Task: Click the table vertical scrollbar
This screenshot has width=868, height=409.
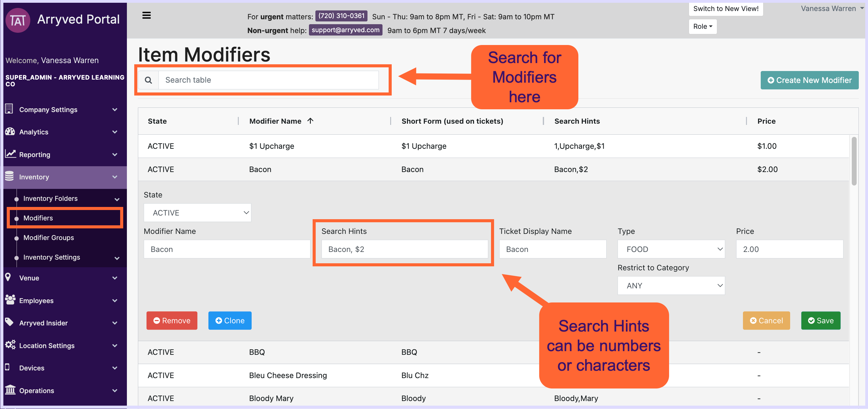Action: [854, 161]
